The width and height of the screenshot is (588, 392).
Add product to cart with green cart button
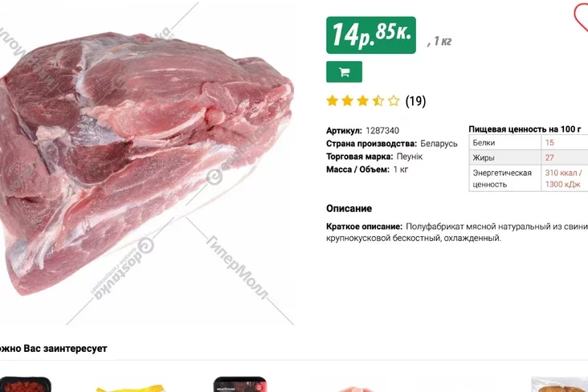(x=344, y=71)
